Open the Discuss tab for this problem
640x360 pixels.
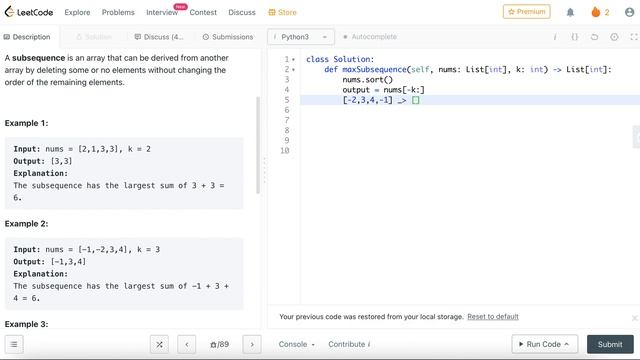[159, 37]
